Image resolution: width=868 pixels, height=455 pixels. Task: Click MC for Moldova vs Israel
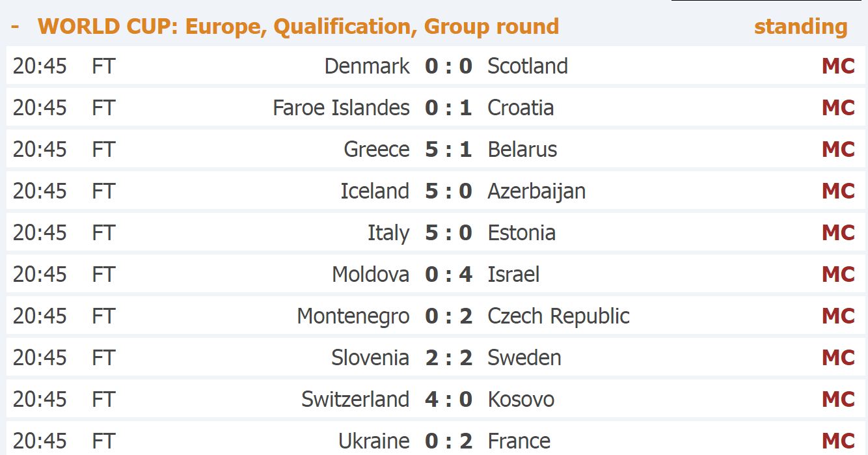[838, 274]
